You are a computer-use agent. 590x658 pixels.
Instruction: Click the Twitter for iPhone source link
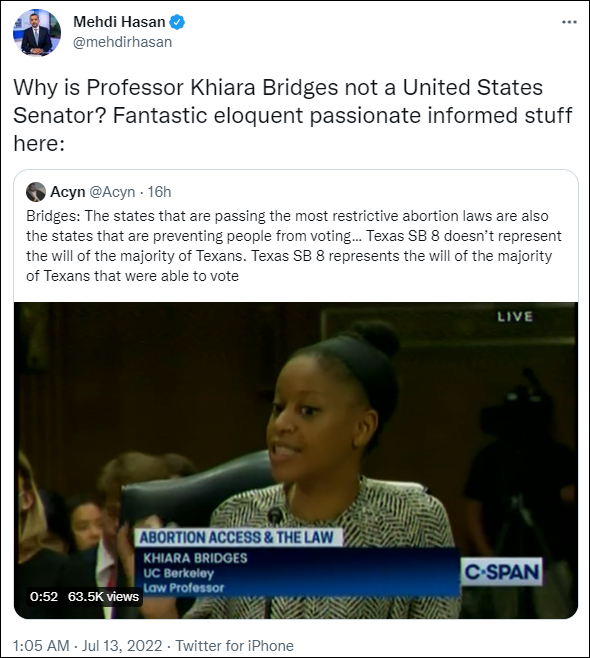234,645
